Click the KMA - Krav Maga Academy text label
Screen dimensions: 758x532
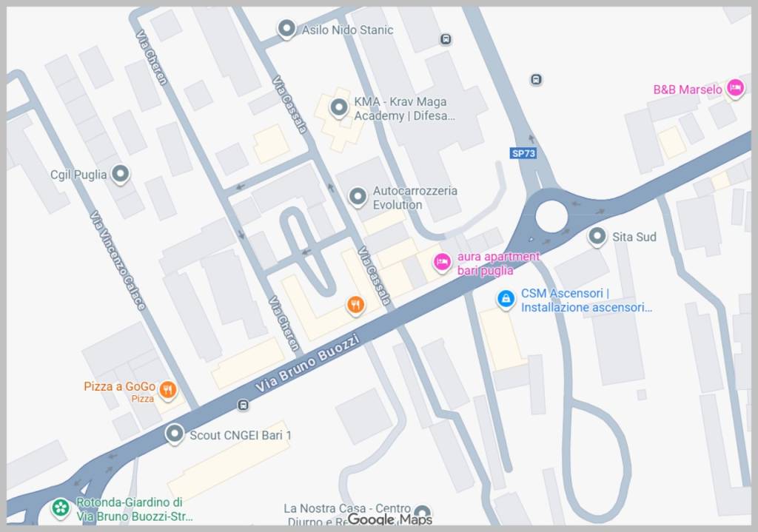pos(400,102)
